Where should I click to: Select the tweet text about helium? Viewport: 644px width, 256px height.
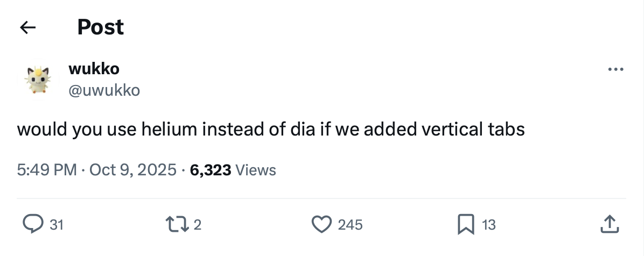(271, 130)
